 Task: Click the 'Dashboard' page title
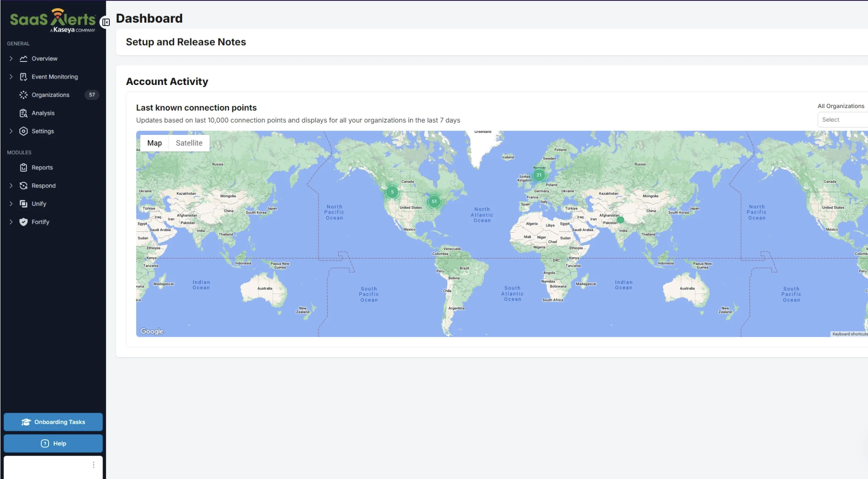(x=149, y=18)
